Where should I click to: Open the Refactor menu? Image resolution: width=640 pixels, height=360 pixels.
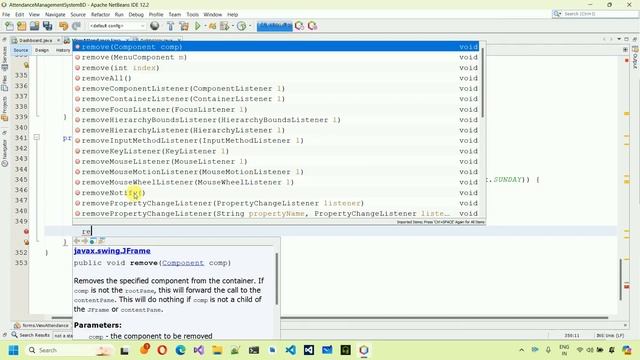[x=100, y=14]
